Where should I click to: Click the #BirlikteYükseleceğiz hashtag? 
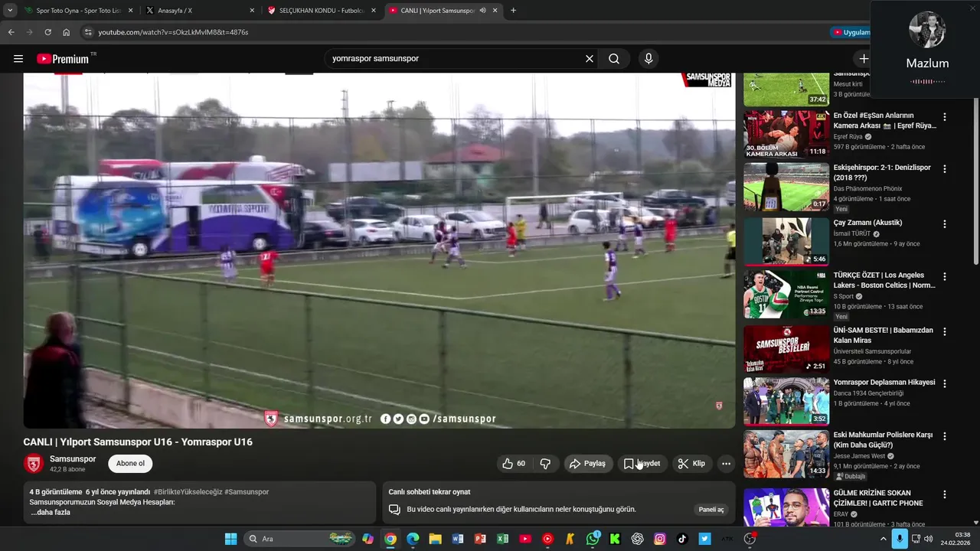(188, 492)
